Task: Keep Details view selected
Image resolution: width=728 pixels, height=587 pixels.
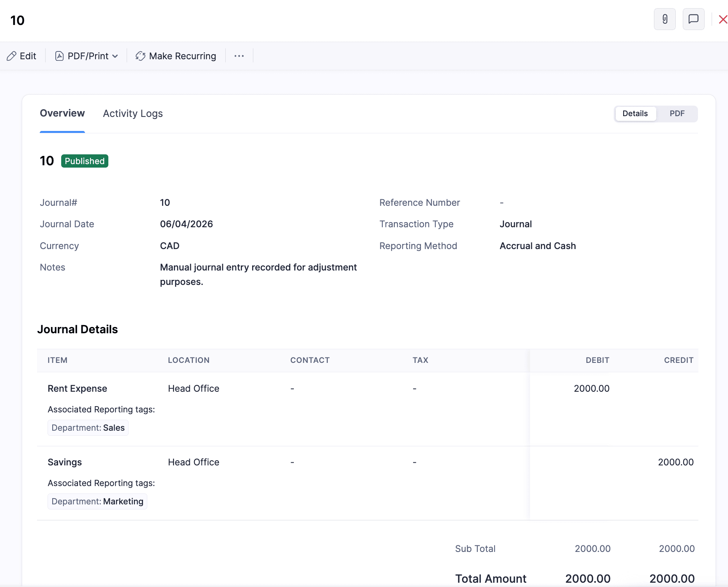Action: click(x=635, y=113)
